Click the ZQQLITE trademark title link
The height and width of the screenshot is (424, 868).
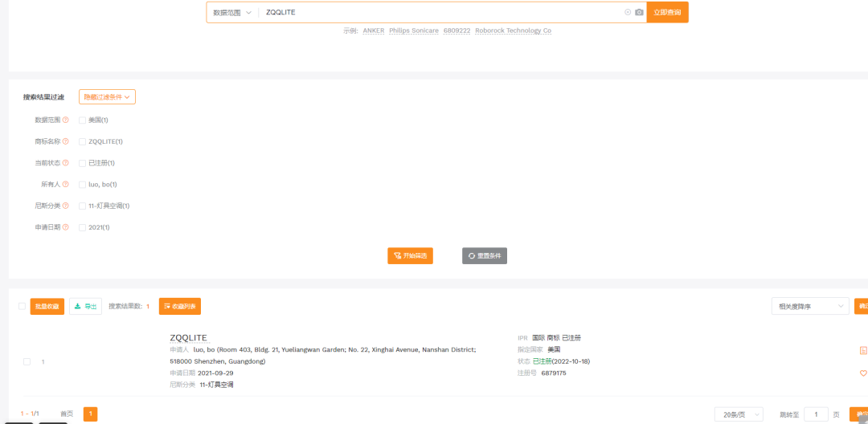point(188,338)
